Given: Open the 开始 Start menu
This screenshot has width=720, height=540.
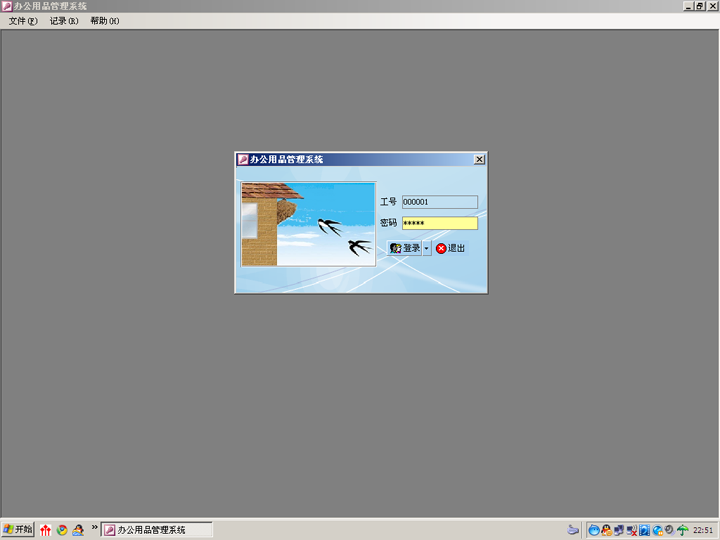Looking at the screenshot, I should pyautogui.click(x=18, y=529).
